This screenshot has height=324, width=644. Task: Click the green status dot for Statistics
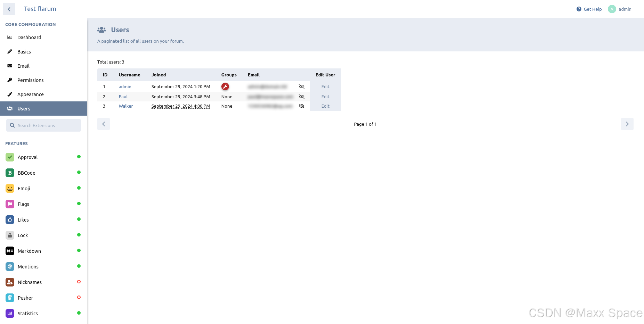(79, 313)
